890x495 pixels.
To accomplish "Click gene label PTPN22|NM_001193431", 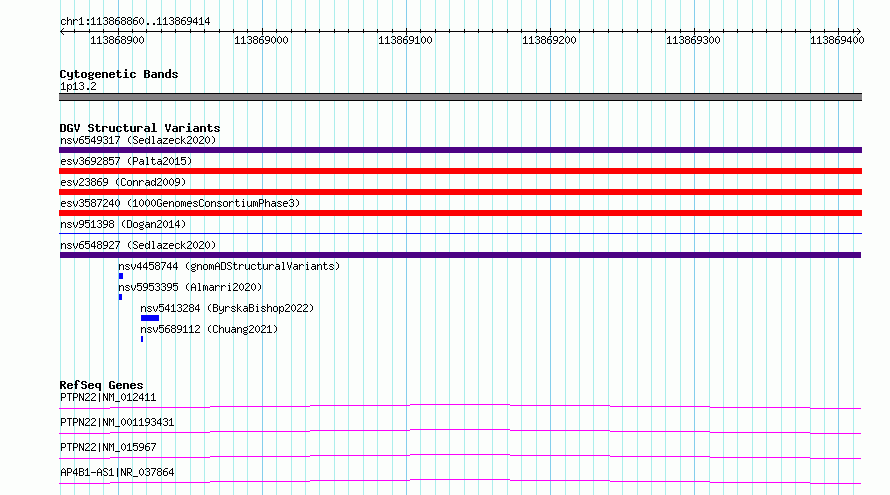I will pos(117,422).
